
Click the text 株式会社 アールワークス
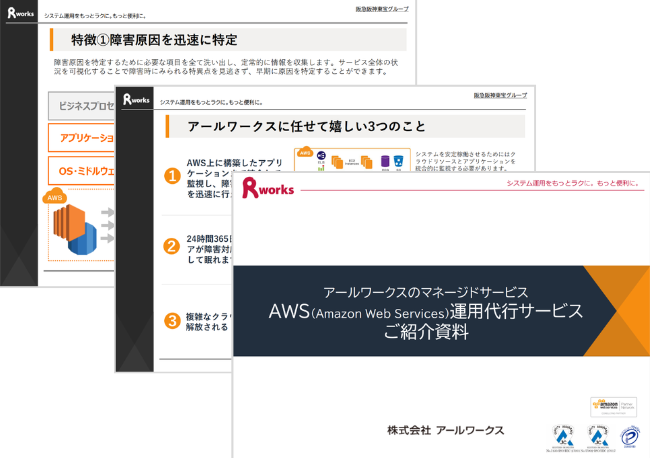point(446,430)
